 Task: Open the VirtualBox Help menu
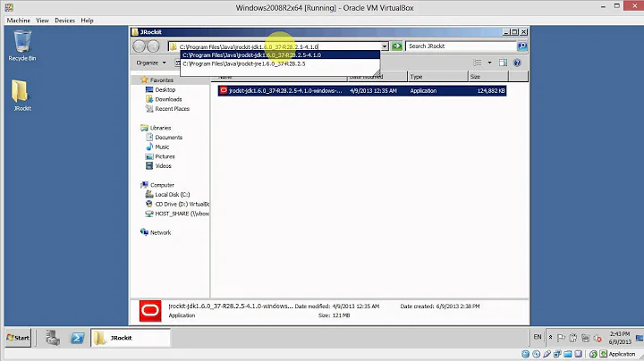coord(87,20)
